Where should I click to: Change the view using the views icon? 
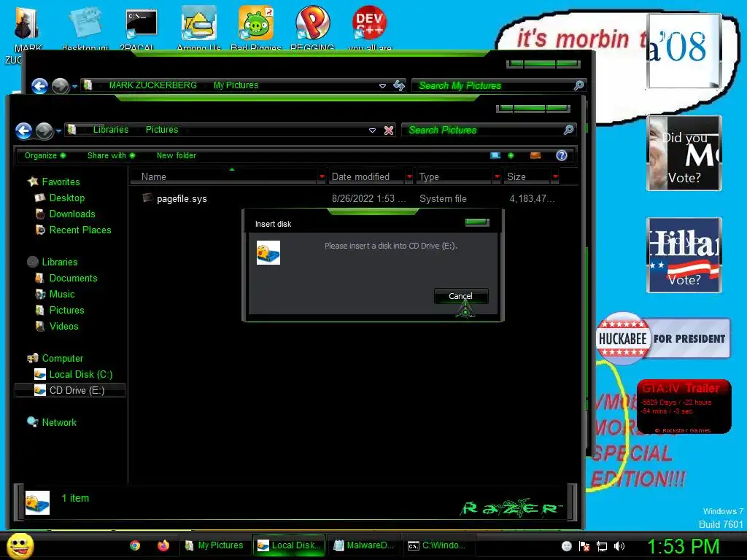pyautogui.click(x=495, y=156)
